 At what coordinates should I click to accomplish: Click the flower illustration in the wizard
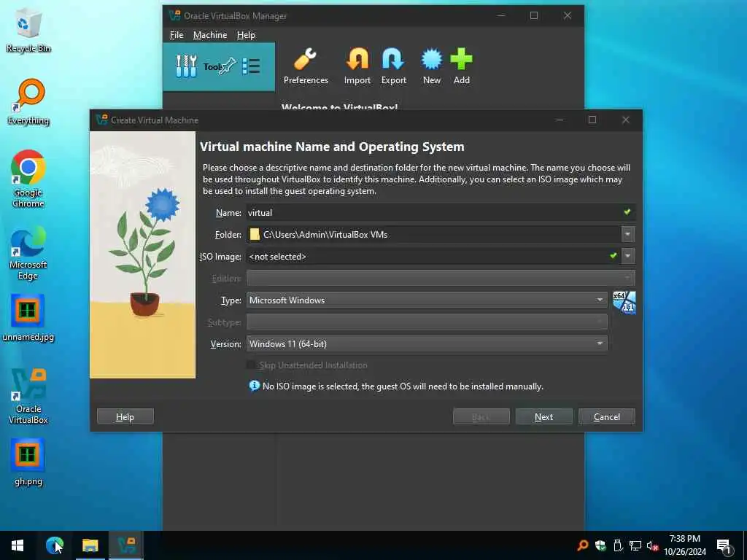[142, 254]
